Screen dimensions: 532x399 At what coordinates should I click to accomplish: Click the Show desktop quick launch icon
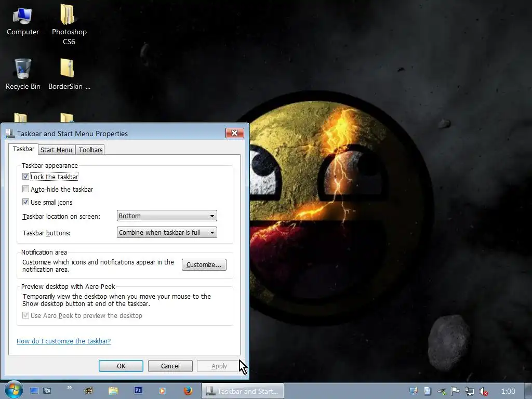(34, 391)
